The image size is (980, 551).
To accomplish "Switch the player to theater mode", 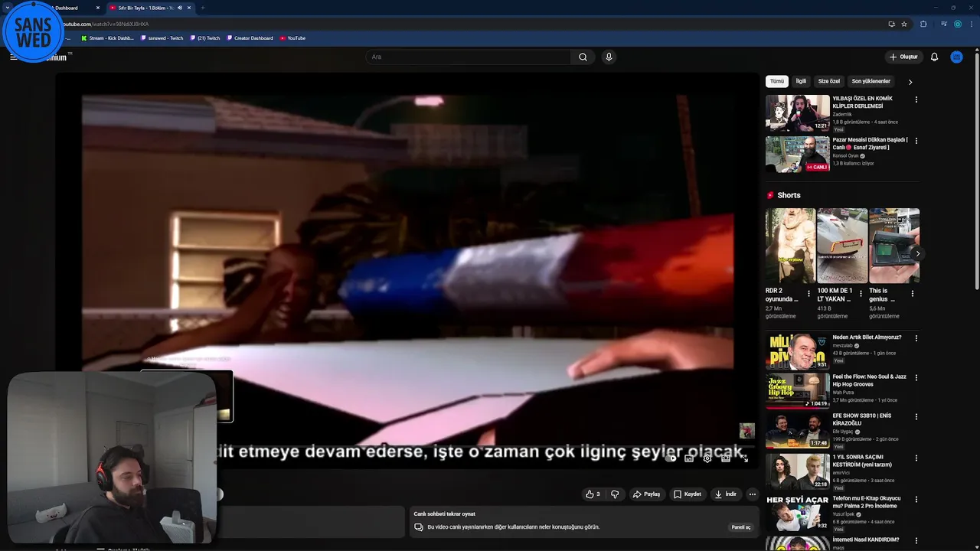I will point(726,458).
